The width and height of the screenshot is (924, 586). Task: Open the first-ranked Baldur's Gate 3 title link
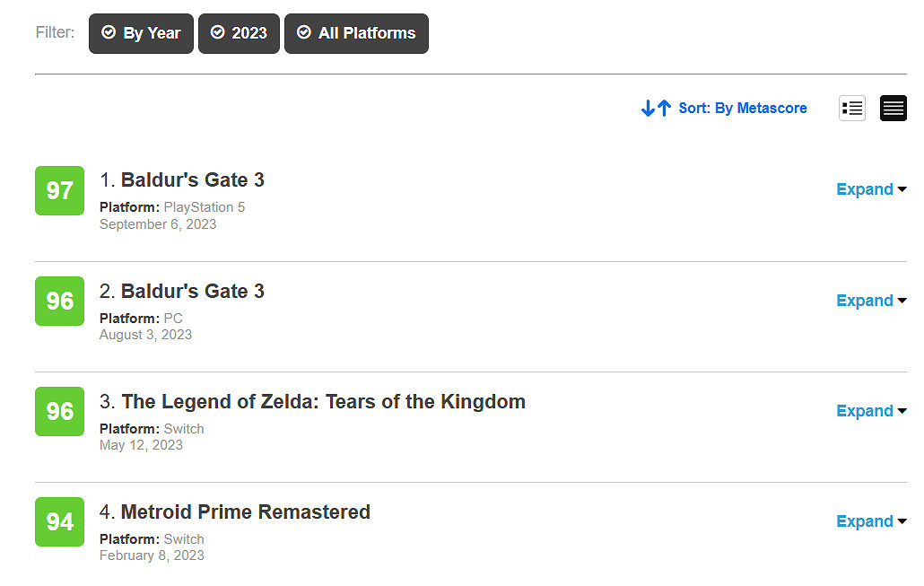point(192,180)
